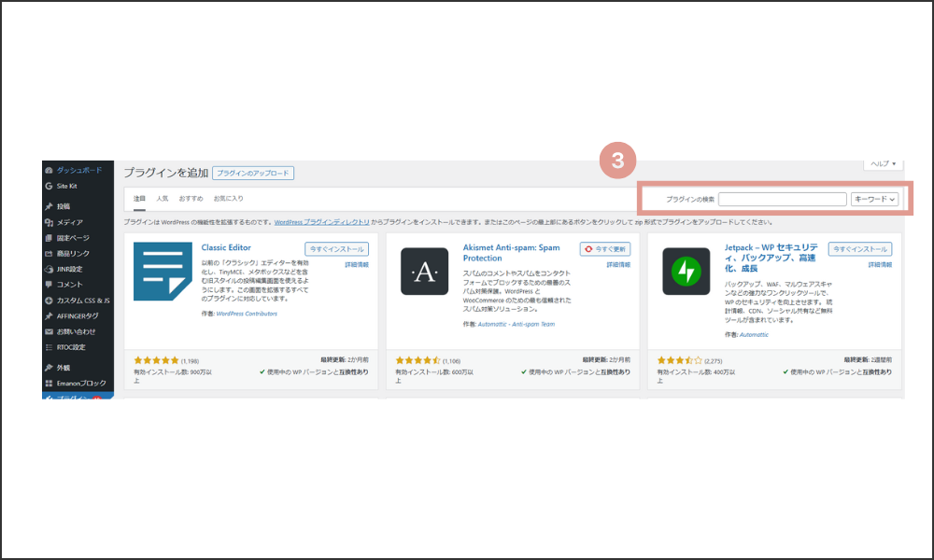
Task: Open 詳細情報 for Classic Editor
Action: click(357, 265)
